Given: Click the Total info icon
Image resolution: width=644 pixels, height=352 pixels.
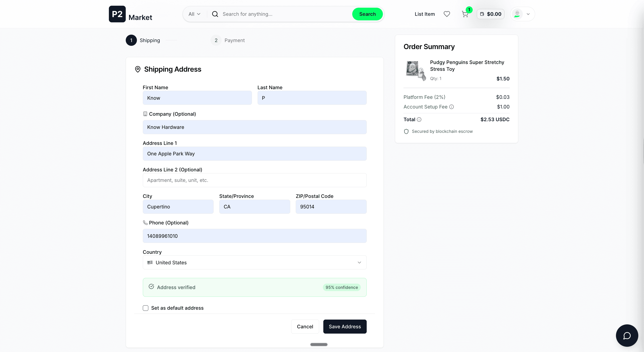Looking at the screenshot, I should point(419,120).
